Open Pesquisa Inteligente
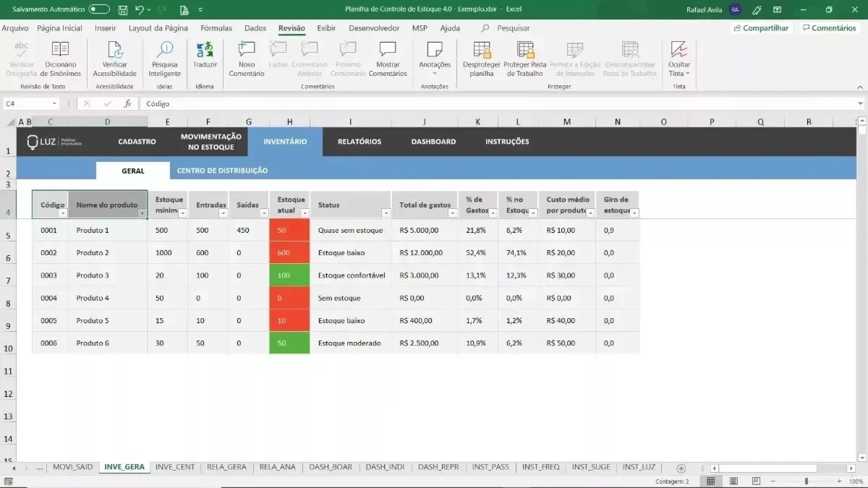This screenshot has width=868, height=488. [165, 59]
